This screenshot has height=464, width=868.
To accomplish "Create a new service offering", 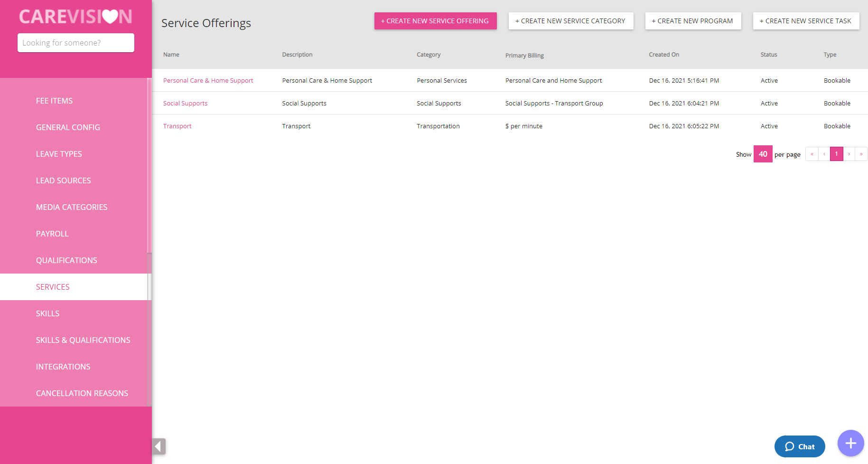I will point(435,21).
